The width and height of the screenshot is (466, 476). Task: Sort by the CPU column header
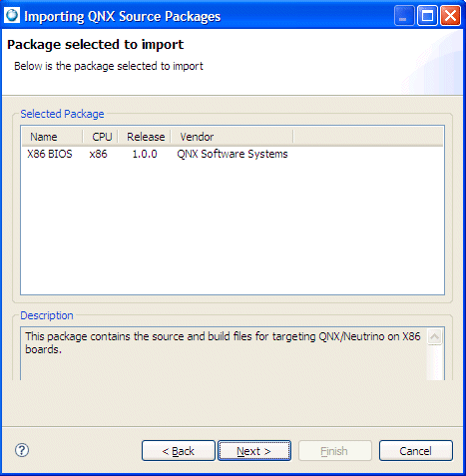point(100,137)
